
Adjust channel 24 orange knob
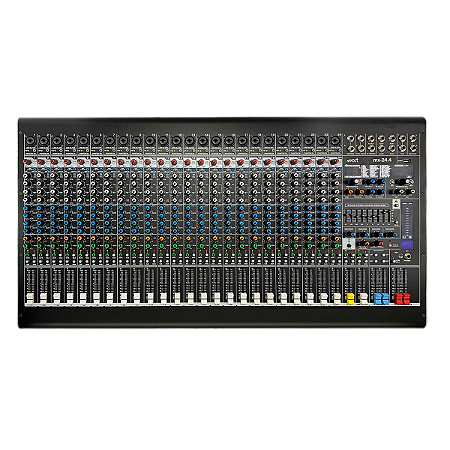(x=336, y=238)
